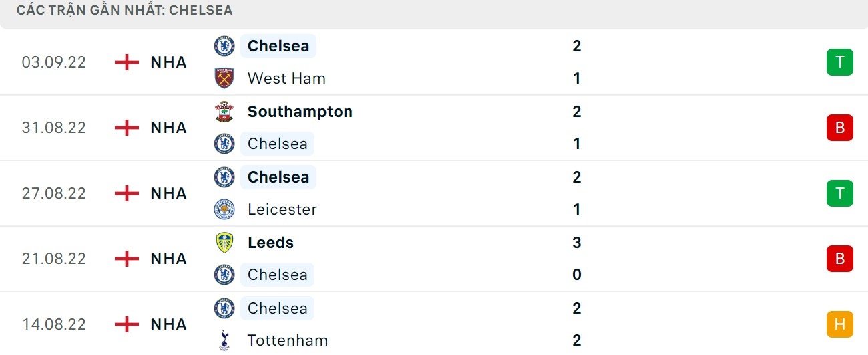
Task: Open the Leeds team link
Action: tap(270, 243)
